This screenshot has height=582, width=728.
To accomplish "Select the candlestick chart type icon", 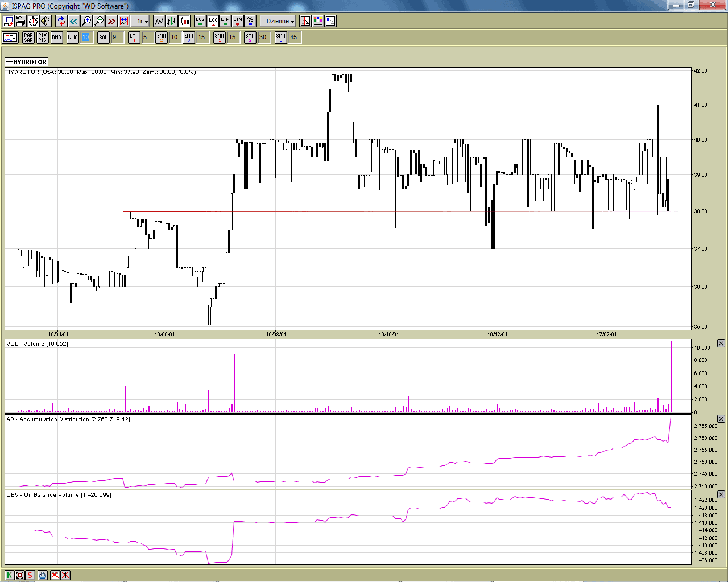I will 185,21.
